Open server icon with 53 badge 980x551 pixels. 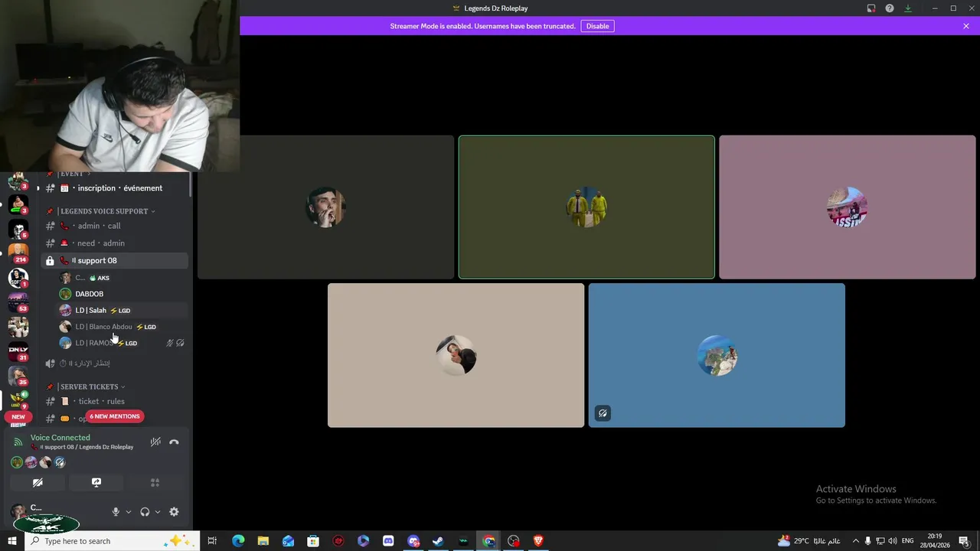click(x=18, y=302)
